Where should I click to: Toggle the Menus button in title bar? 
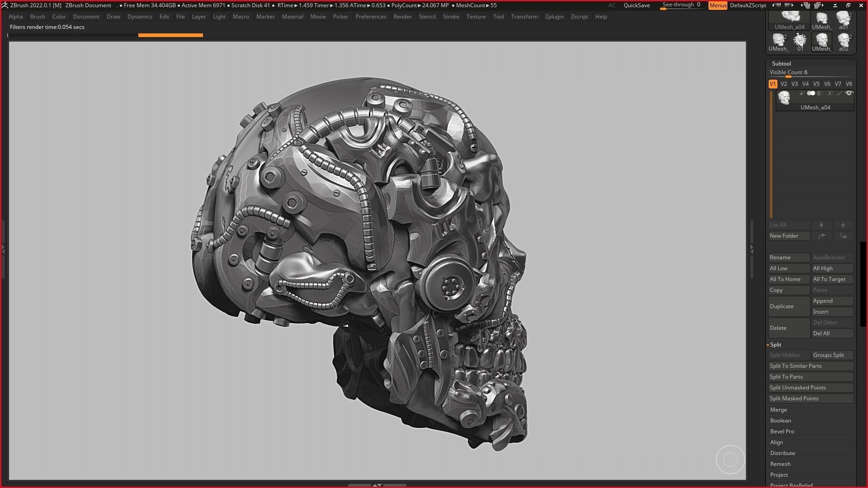pyautogui.click(x=717, y=5)
